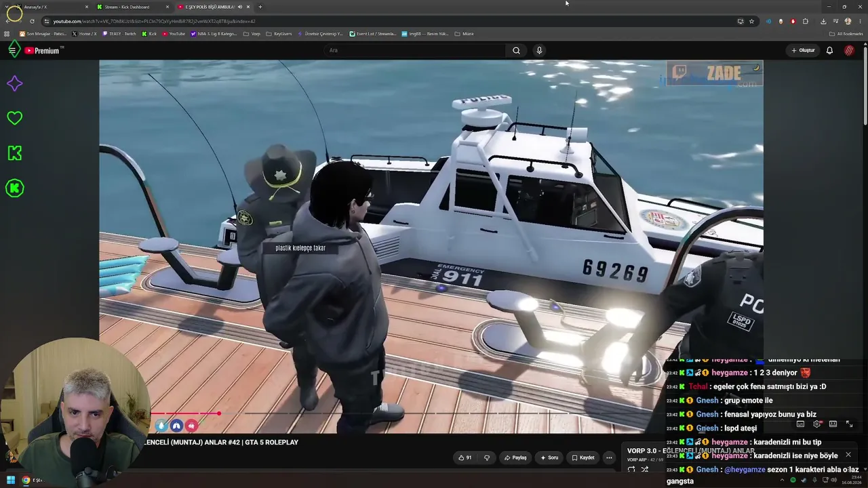Expand the KeyGivers bookmarks folder
This screenshot has width=868, height=488.
(x=279, y=34)
